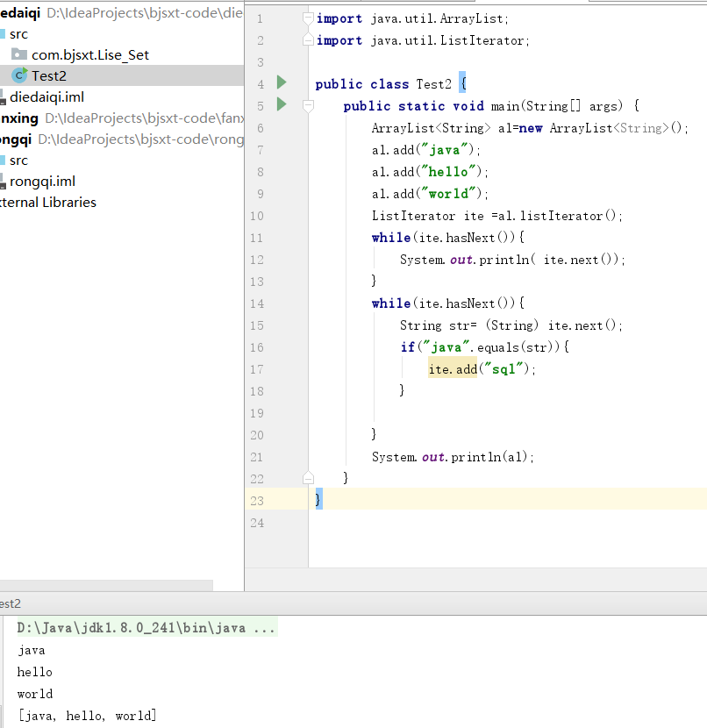This screenshot has width=707, height=728.
Task: Click the al.add("world") statement
Action: [430, 194]
